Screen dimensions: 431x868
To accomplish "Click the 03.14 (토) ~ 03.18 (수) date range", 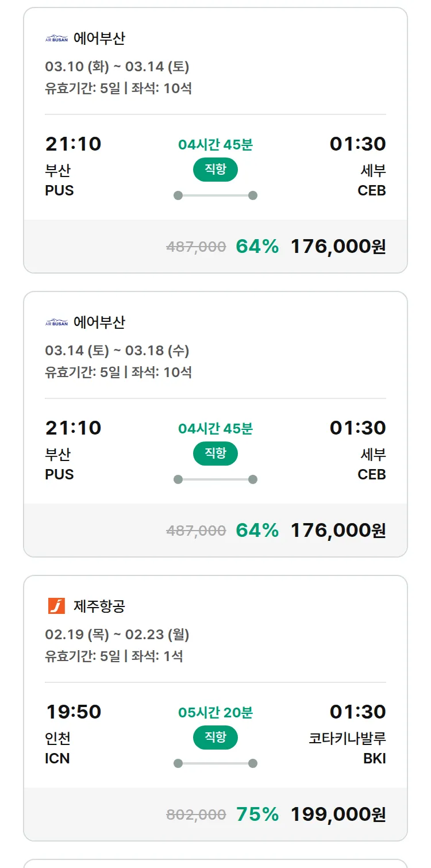I will click(117, 351).
